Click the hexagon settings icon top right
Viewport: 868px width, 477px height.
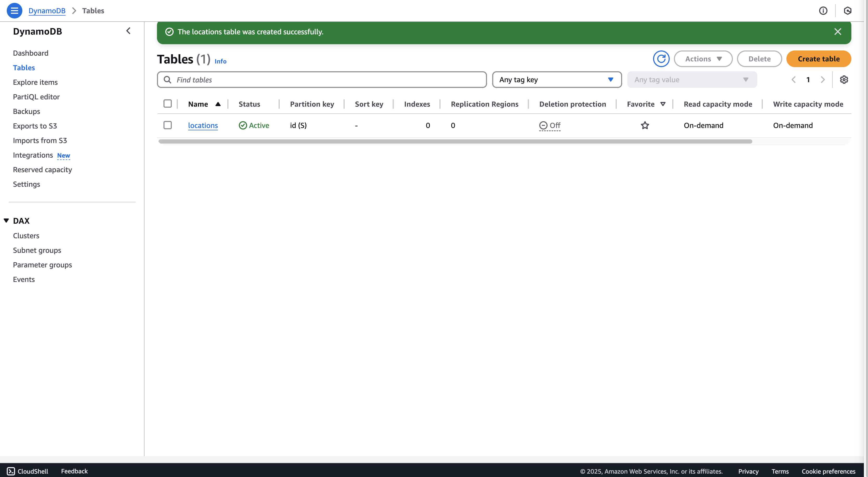click(x=847, y=11)
